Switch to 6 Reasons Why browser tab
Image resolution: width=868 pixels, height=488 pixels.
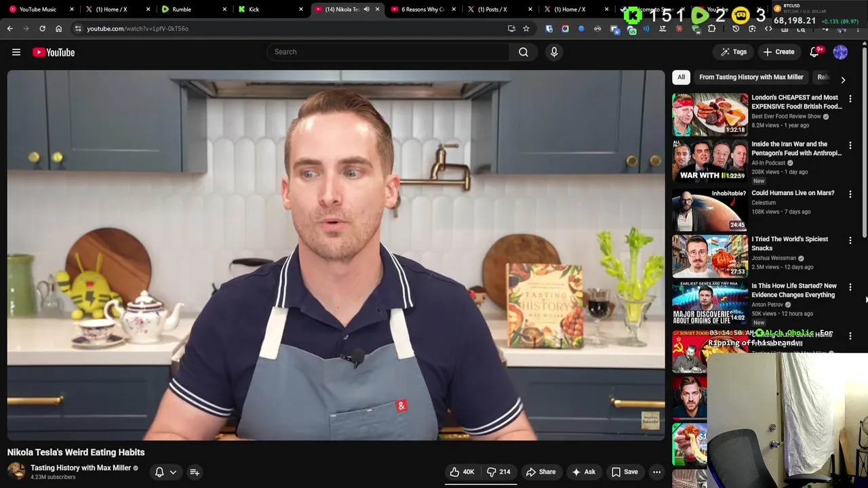click(422, 9)
